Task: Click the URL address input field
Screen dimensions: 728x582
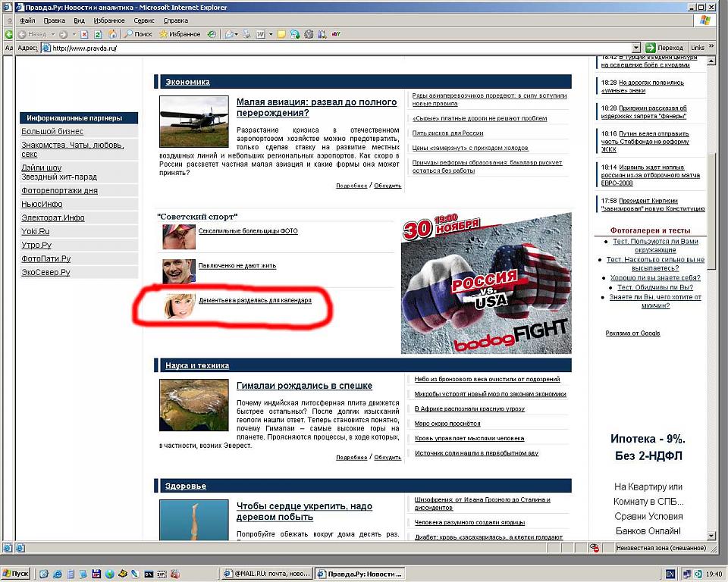Action: coord(334,48)
